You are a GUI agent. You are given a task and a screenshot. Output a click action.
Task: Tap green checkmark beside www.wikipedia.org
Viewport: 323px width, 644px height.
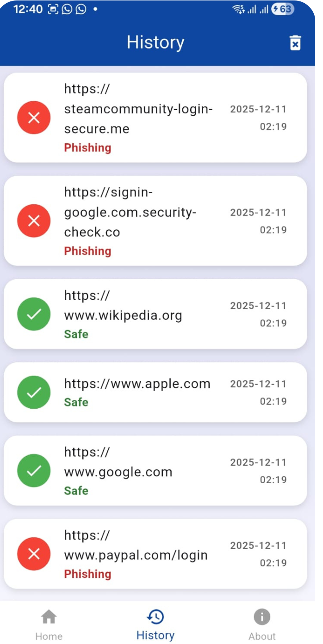pos(34,314)
